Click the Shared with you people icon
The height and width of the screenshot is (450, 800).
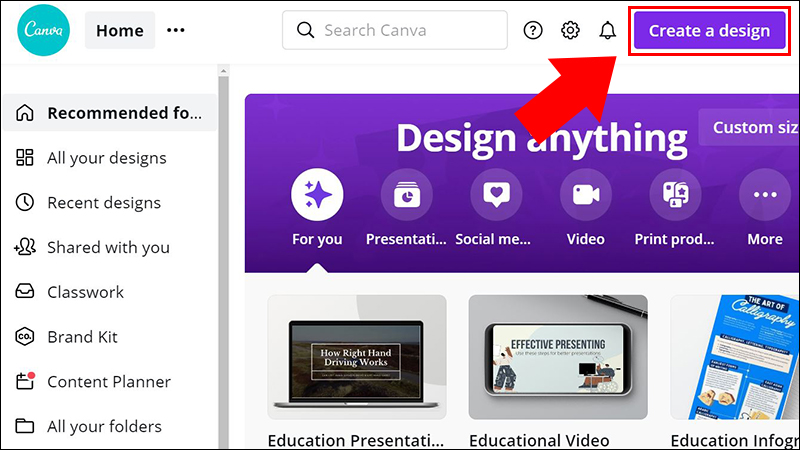(x=24, y=247)
